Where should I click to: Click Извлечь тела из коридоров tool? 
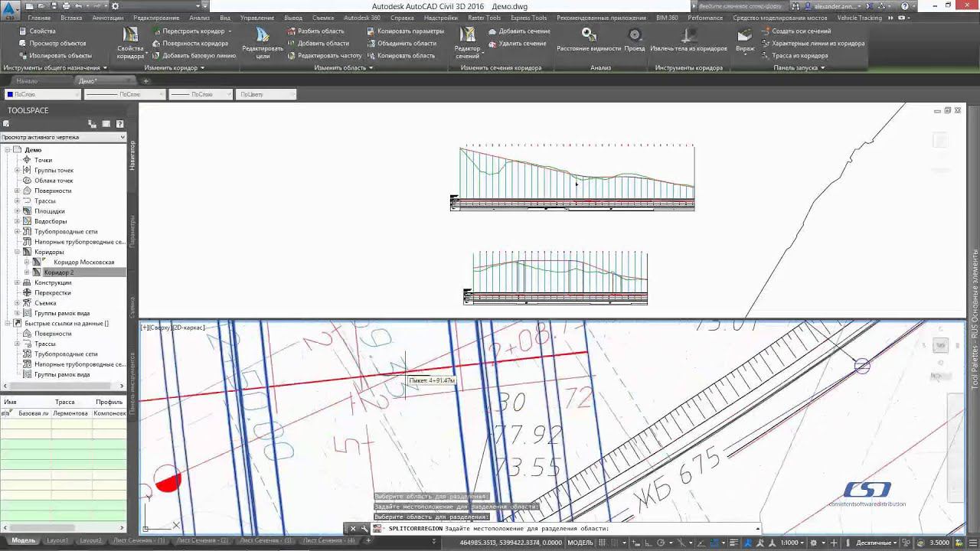coord(689,40)
